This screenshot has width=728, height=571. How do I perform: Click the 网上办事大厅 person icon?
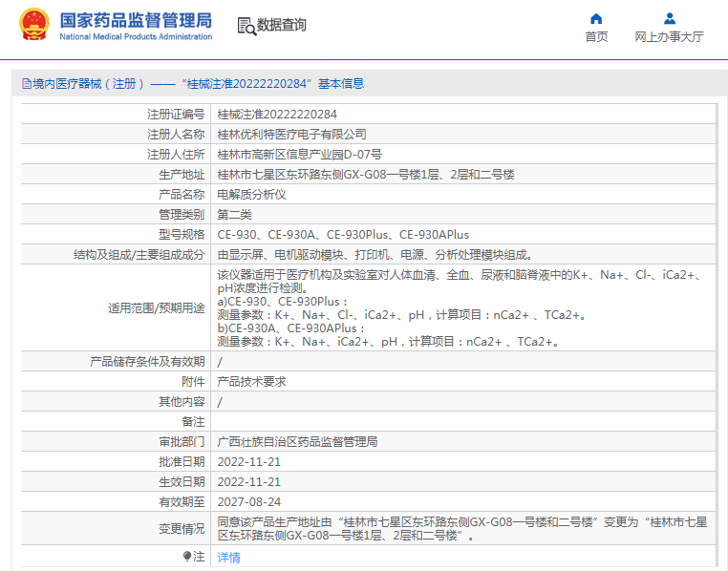pyautogui.click(x=669, y=18)
